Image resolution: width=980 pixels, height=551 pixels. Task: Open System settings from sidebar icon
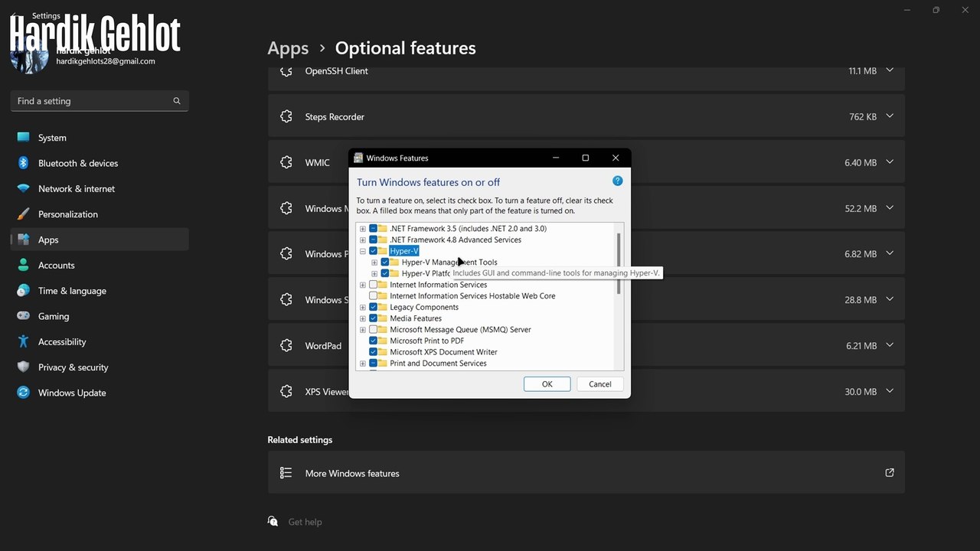click(23, 138)
